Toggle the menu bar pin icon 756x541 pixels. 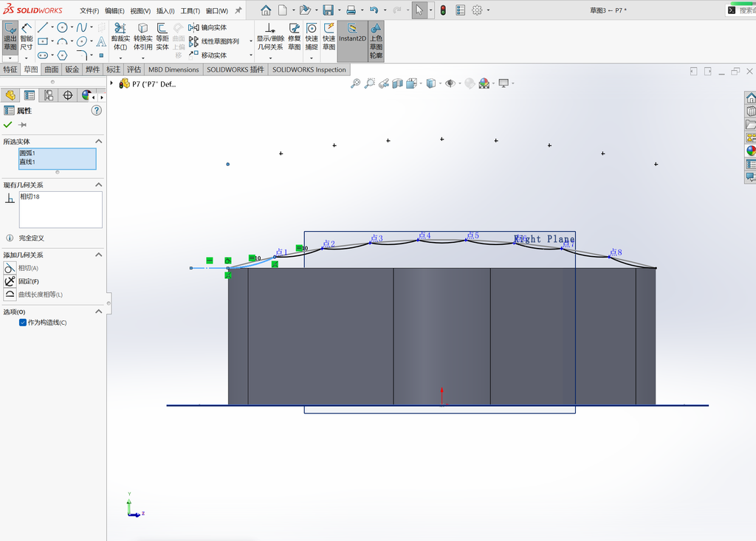click(238, 10)
